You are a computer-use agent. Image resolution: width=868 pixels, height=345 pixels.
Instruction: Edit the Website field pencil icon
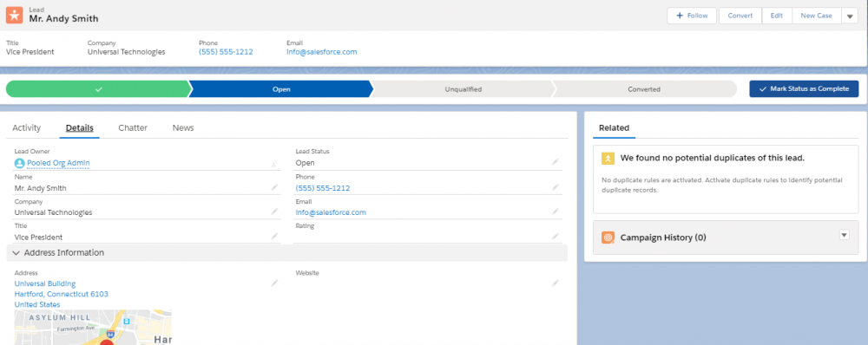(x=556, y=283)
